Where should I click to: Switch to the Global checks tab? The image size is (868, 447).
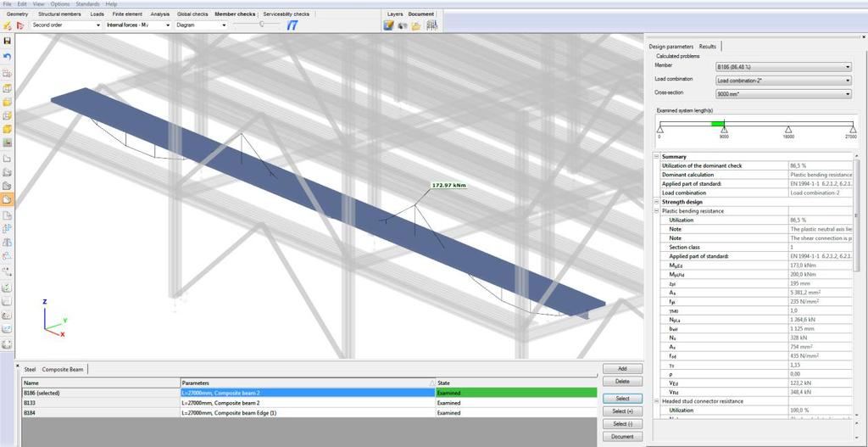point(192,14)
